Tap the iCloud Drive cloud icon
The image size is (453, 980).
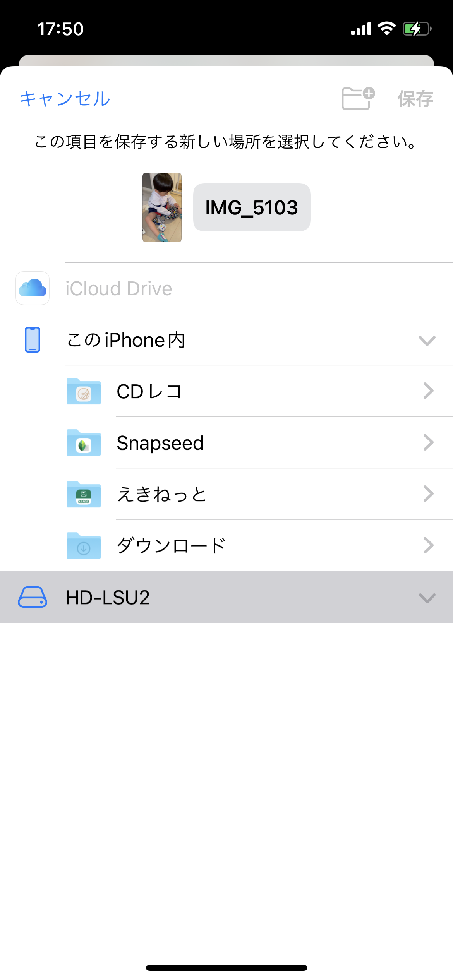(x=33, y=288)
